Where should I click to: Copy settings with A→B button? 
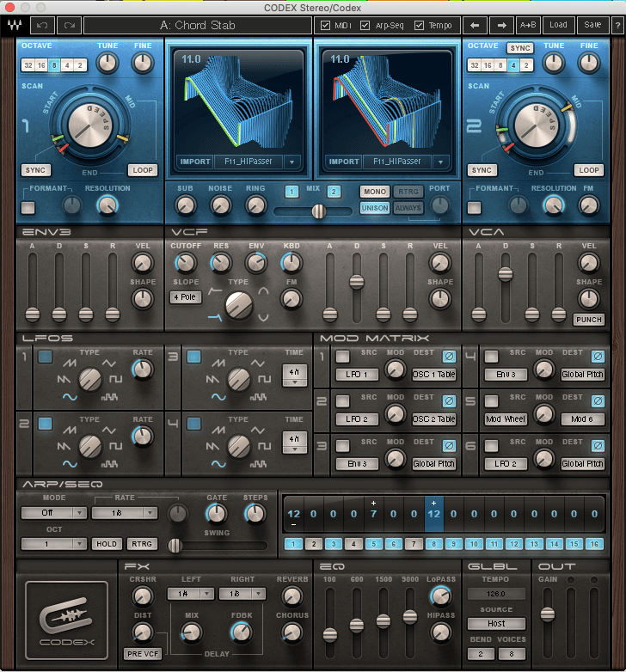[528, 25]
